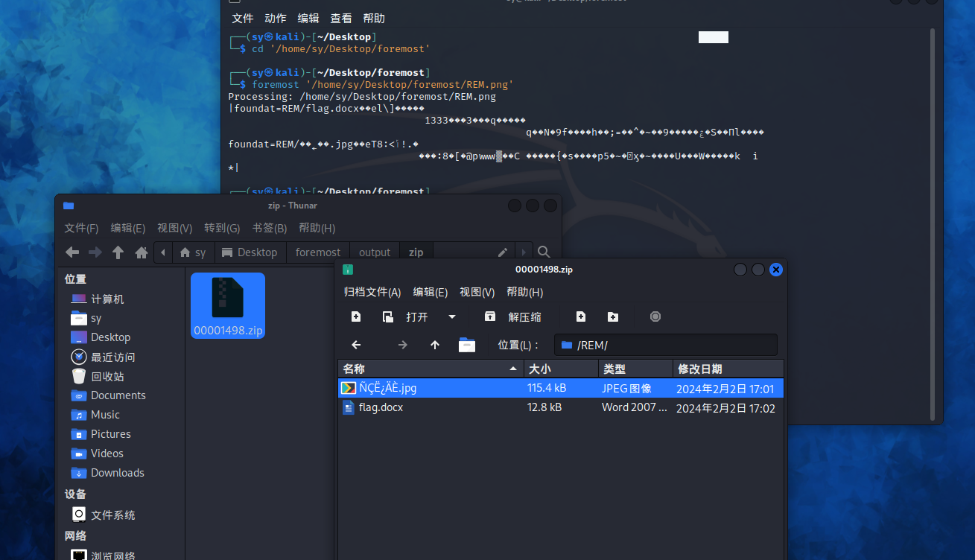The width and height of the screenshot is (975, 560).
Task: Go up one level in archive manager
Action: (x=435, y=345)
